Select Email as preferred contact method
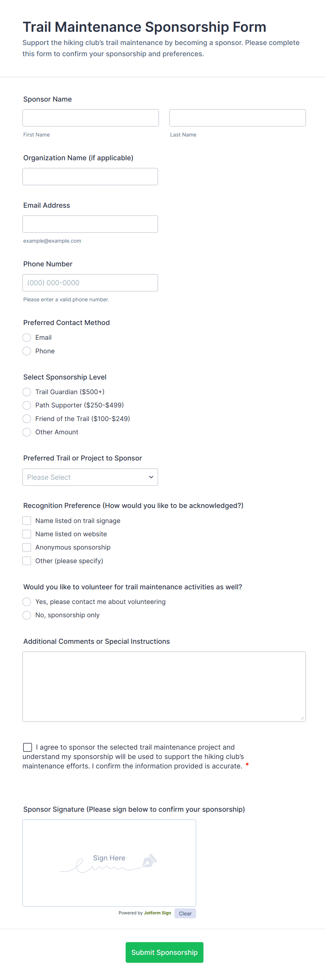The image size is (325, 980). coord(27,338)
